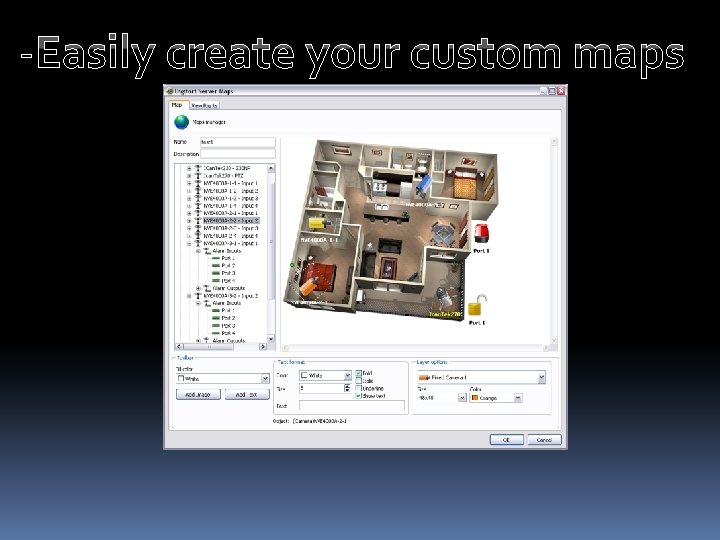Click the yellow open padlock icon
The height and width of the screenshot is (540, 720).
pyautogui.click(x=477, y=305)
